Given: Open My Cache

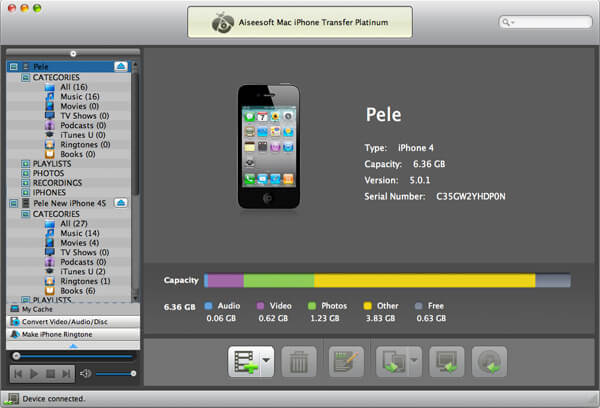Looking at the screenshot, I should [x=73, y=309].
